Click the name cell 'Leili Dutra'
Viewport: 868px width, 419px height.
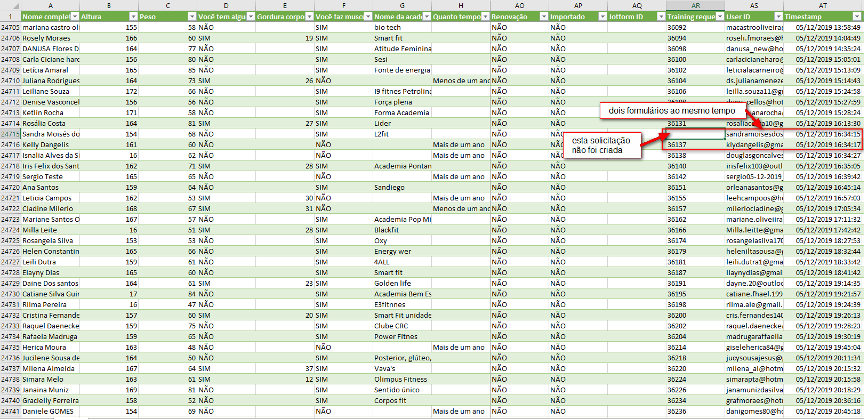click(51, 262)
